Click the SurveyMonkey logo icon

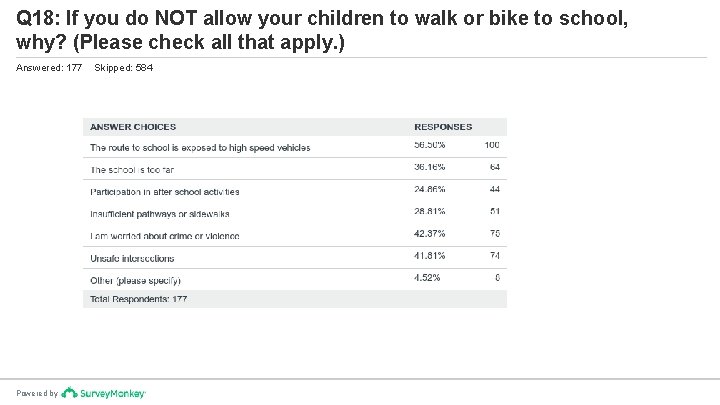[x=67, y=393]
